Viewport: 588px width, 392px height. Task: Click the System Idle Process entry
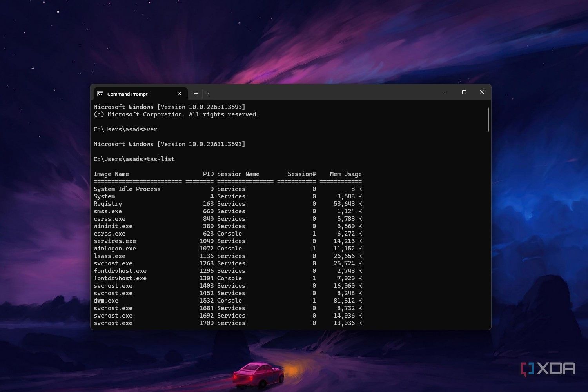(x=127, y=189)
